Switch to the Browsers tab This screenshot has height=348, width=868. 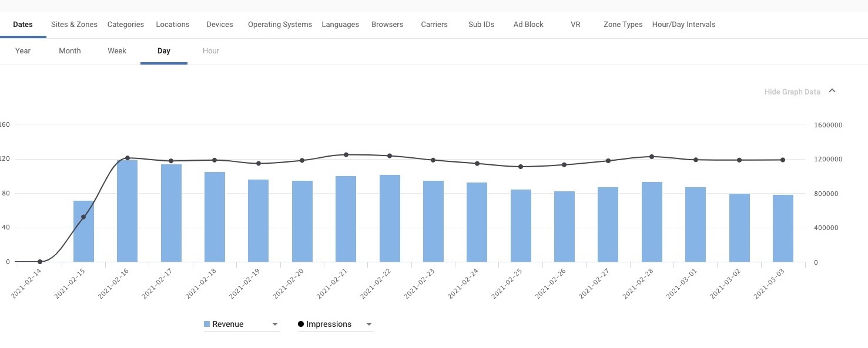387,25
